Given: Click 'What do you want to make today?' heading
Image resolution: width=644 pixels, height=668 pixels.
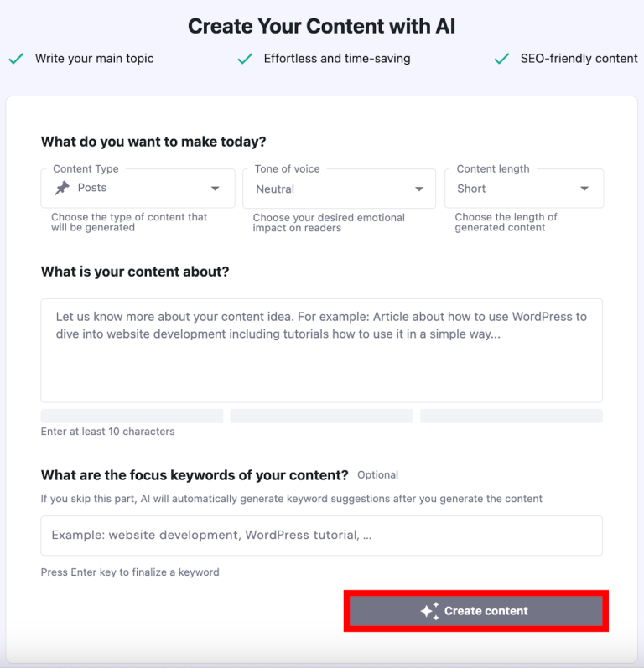Looking at the screenshot, I should click(153, 142).
